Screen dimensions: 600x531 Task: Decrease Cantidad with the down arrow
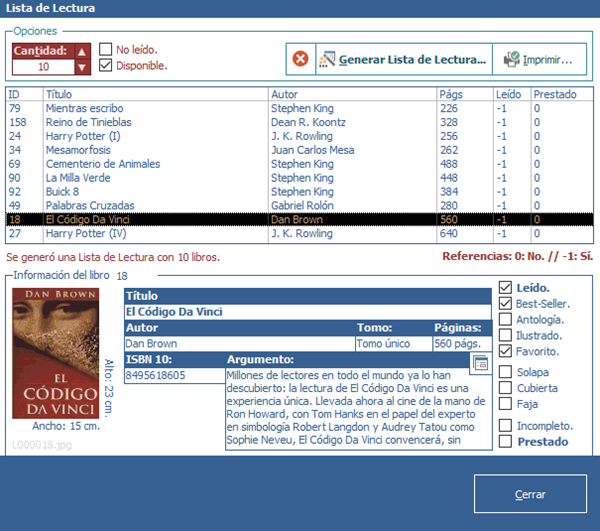(x=82, y=67)
